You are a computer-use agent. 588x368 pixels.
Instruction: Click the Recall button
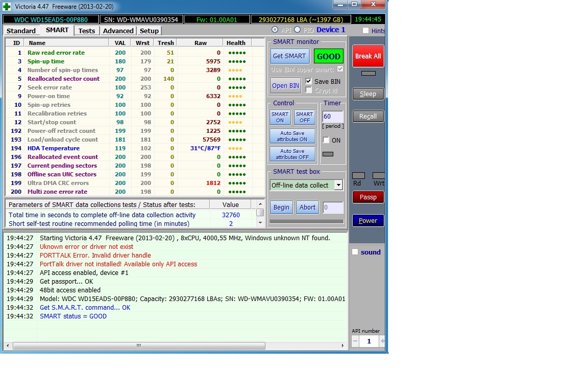(x=368, y=117)
